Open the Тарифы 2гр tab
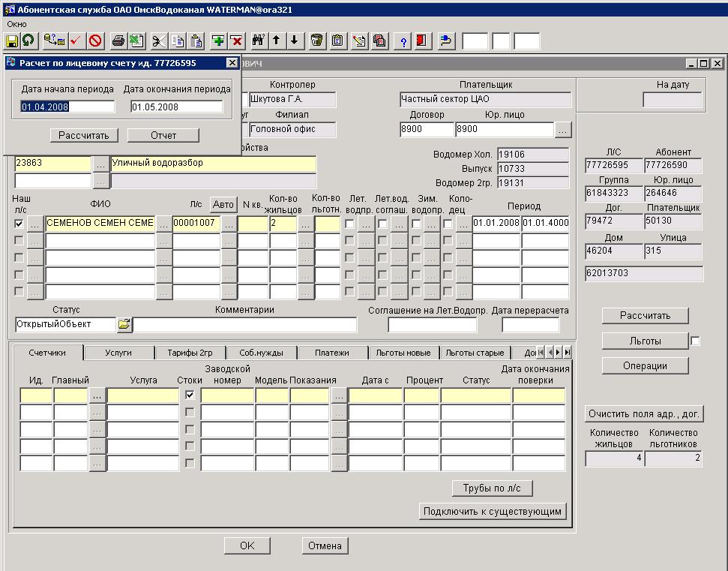Image resolution: width=728 pixels, height=571 pixels. (190, 353)
